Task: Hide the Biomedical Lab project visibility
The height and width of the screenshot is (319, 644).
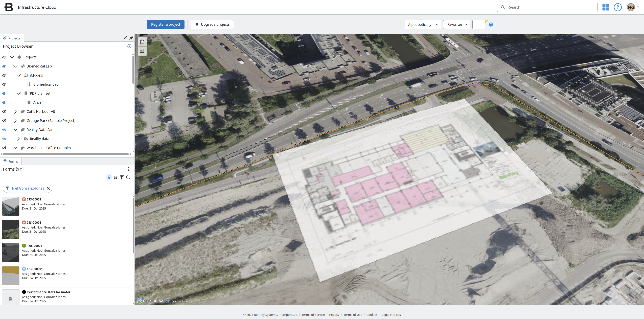Action: click(x=4, y=66)
